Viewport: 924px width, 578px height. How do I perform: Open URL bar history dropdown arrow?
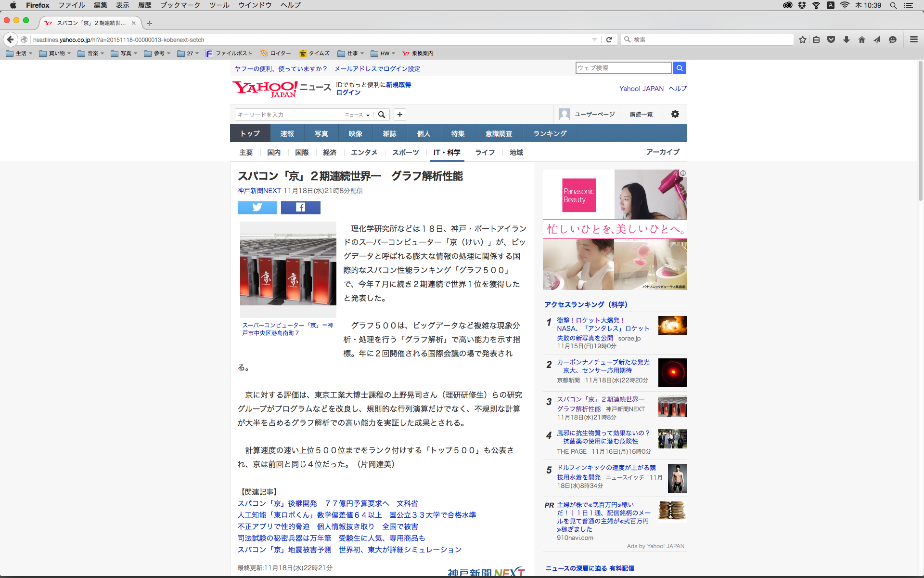point(594,39)
